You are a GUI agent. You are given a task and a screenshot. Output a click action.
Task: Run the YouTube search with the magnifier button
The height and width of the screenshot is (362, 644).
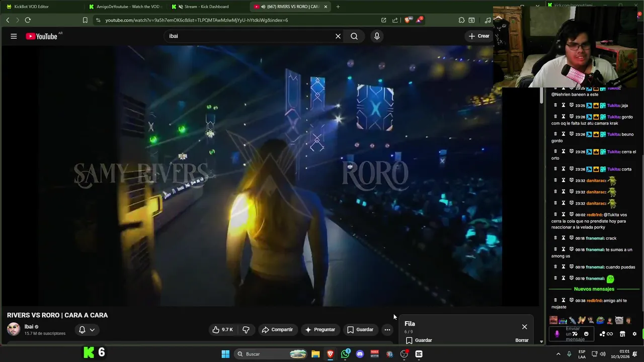coord(354,36)
